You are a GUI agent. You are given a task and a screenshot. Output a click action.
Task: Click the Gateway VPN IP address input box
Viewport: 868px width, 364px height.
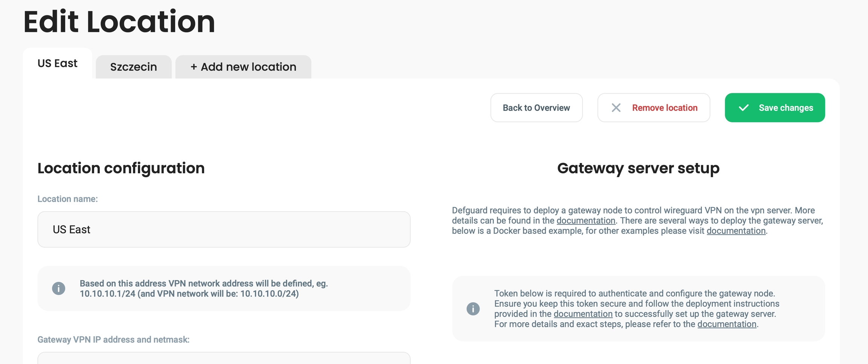coord(224,358)
